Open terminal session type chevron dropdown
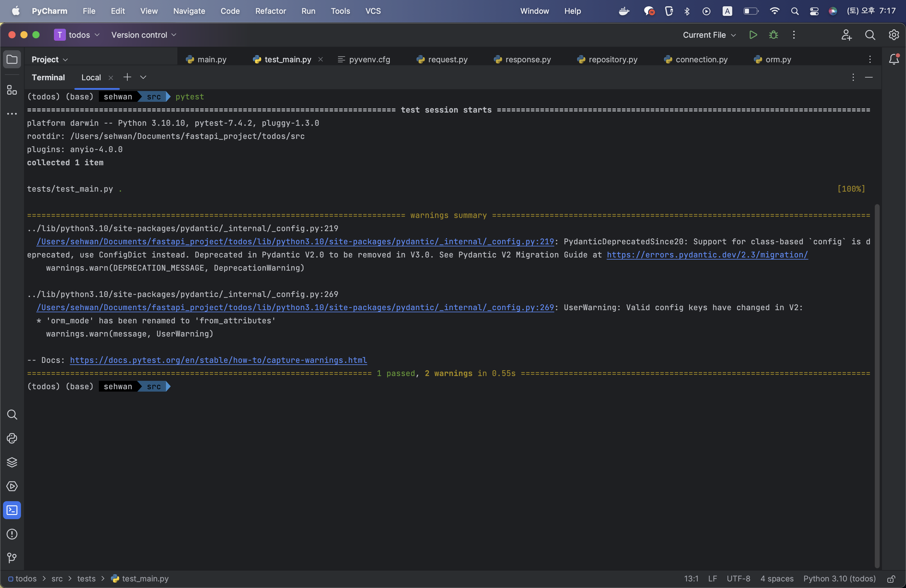 pyautogui.click(x=143, y=77)
